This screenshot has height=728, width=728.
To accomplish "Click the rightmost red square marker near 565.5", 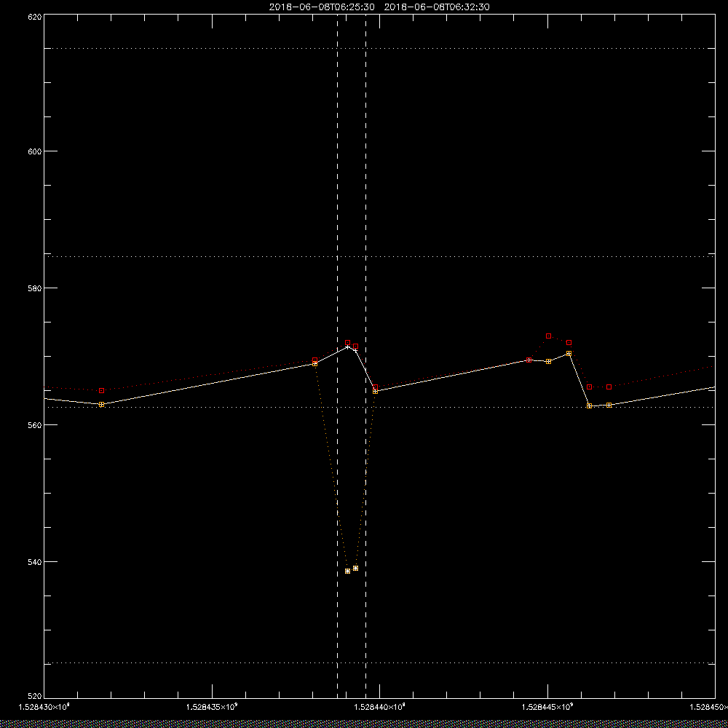I will (609, 387).
